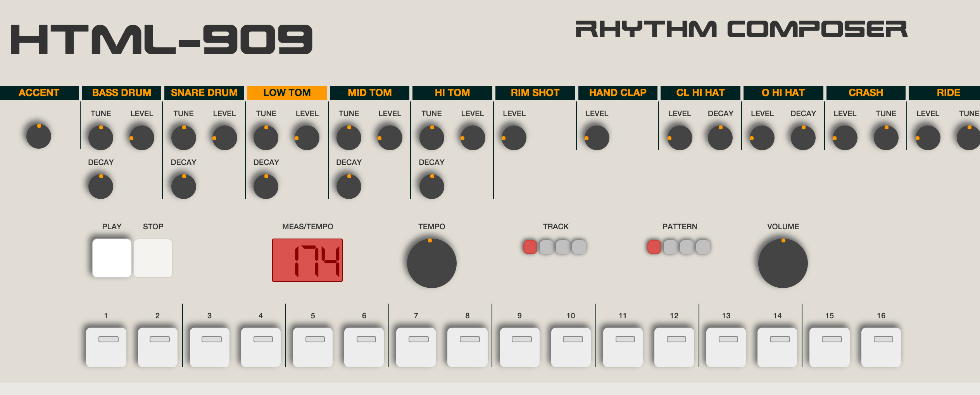This screenshot has height=395, width=980.
Task: Select the fourth TRACK button
Action: point(579,247)
